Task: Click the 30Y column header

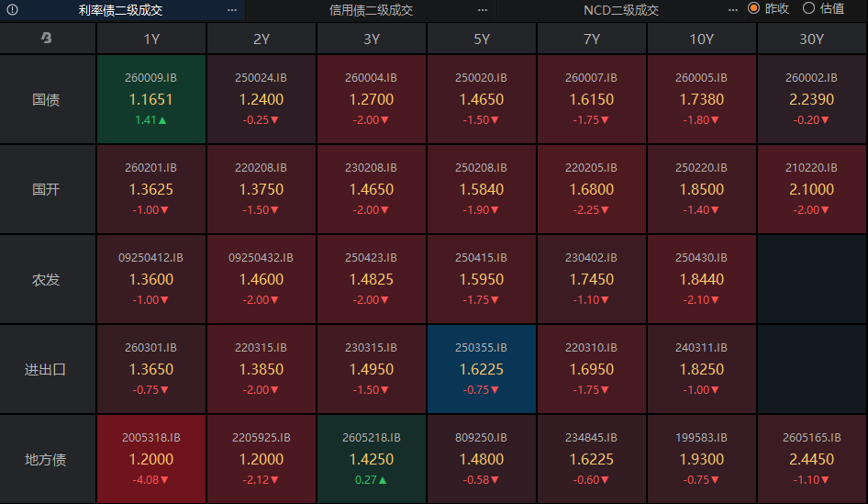Action: point(811,39)
